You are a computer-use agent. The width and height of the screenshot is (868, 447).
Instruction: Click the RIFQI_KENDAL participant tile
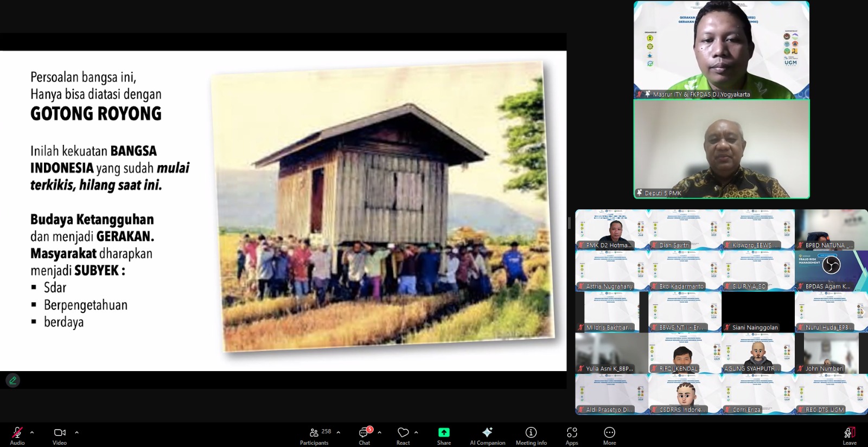point(685,353)
